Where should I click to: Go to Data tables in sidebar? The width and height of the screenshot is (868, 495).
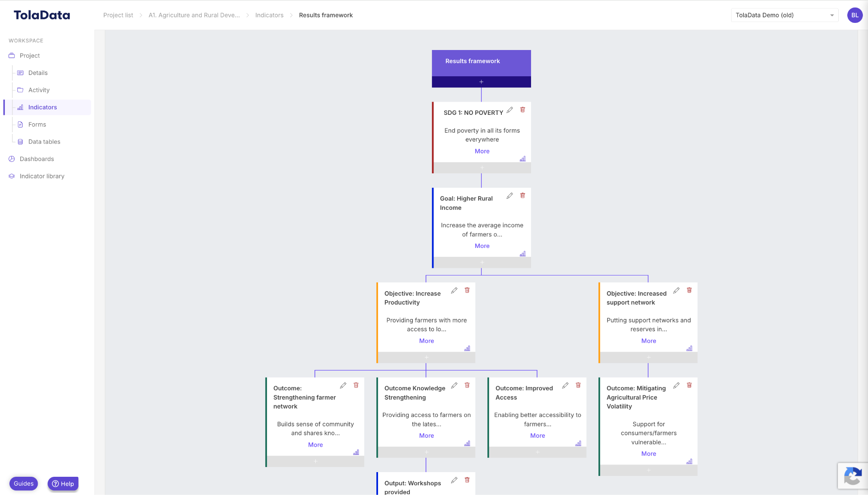coord(44,142)
